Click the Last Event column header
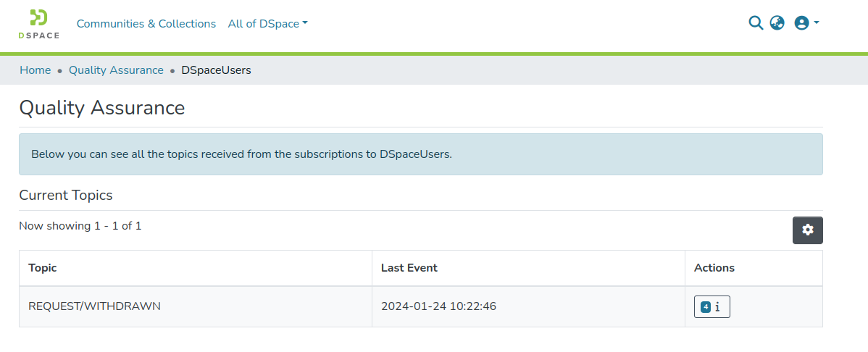 (409, 268)
